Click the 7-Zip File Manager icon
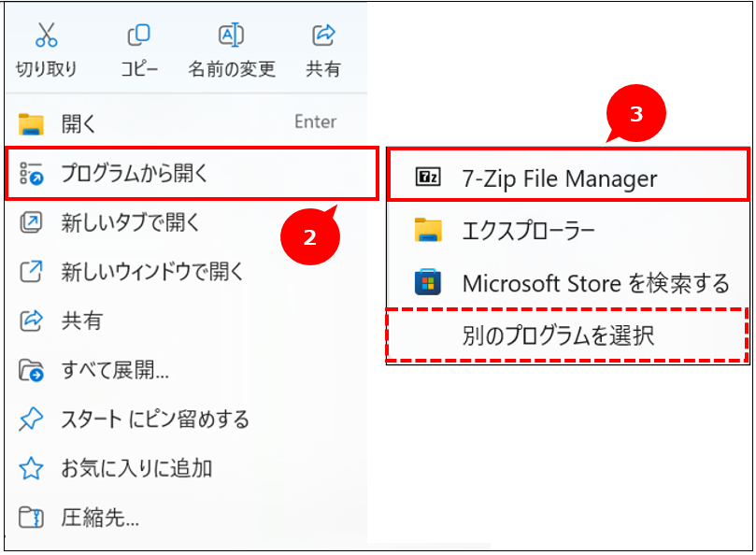 (x=428, y=177)
